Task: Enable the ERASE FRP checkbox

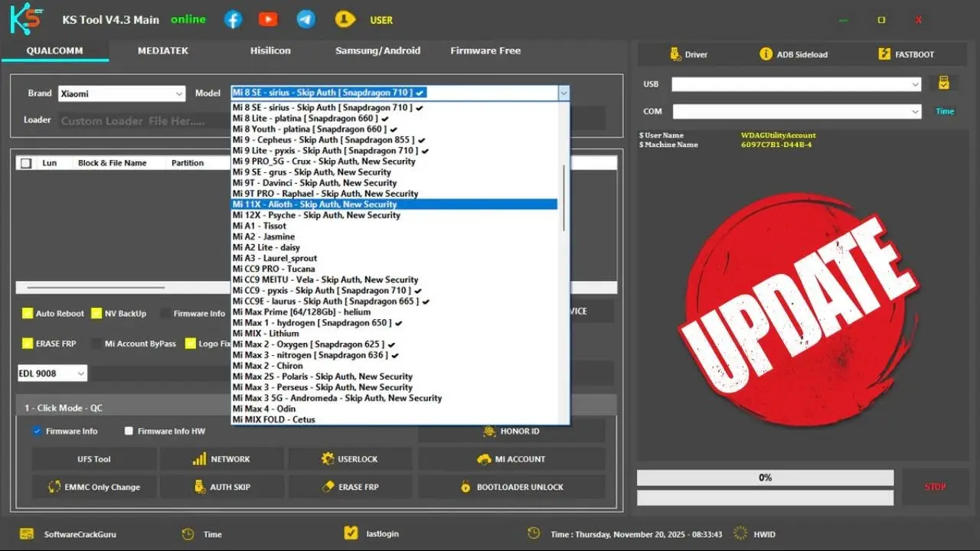Action: pyautogui.click(x=28, y=344)
